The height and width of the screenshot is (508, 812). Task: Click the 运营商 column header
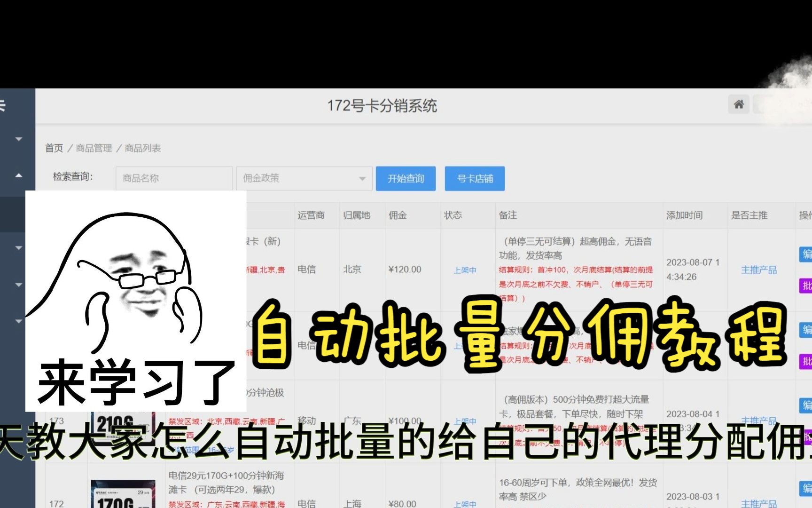(311, 215)
